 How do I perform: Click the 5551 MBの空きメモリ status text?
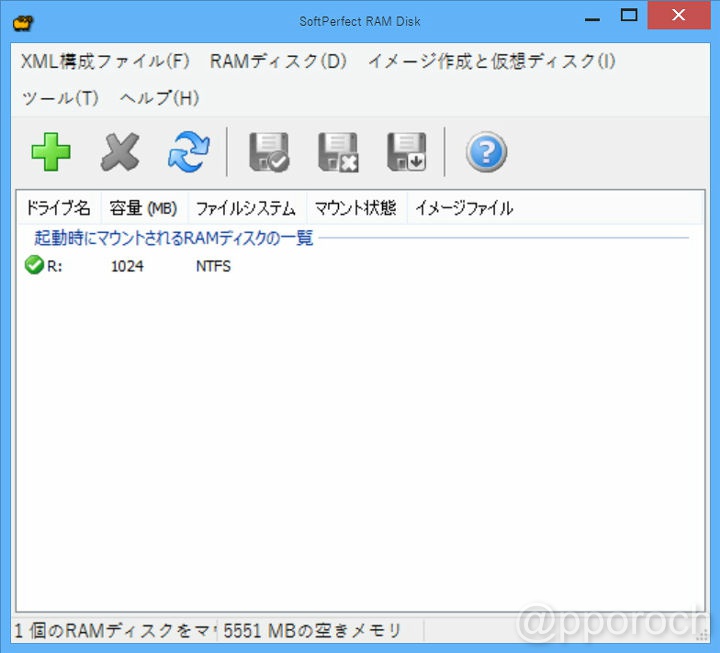(x=312, y=631)
